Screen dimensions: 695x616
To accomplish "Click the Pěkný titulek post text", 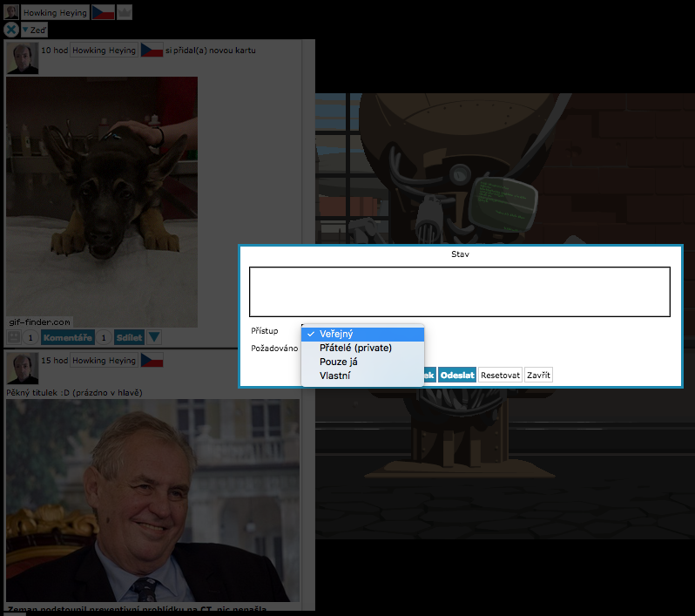I will pos(75,392).
